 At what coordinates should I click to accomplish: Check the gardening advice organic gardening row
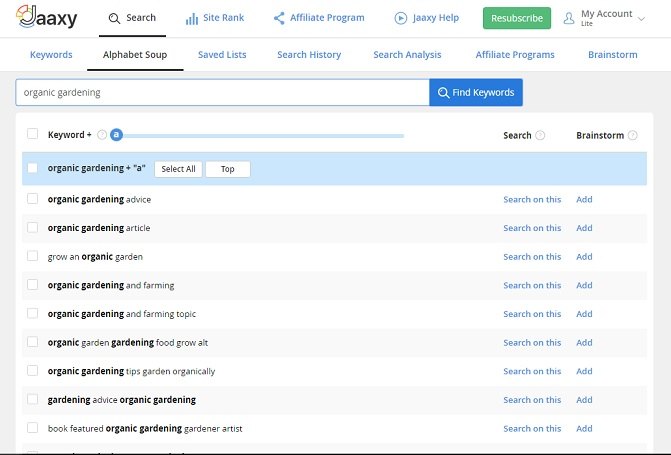pyautogui.click(x=33, y=399)
